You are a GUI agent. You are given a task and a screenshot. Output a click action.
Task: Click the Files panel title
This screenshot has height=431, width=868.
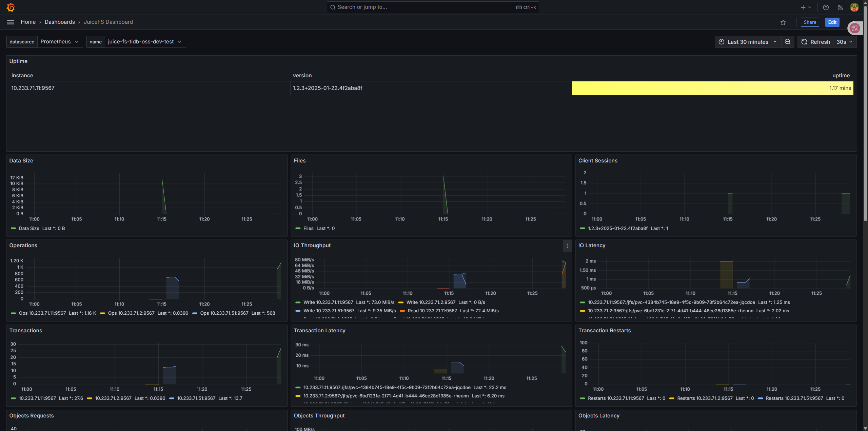click(x=300, y=161)
